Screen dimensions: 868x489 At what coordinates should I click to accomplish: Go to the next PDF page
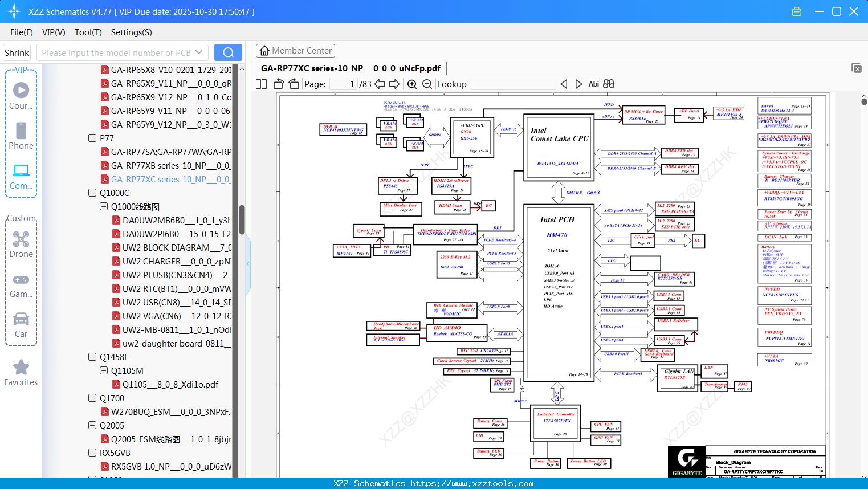394,84
